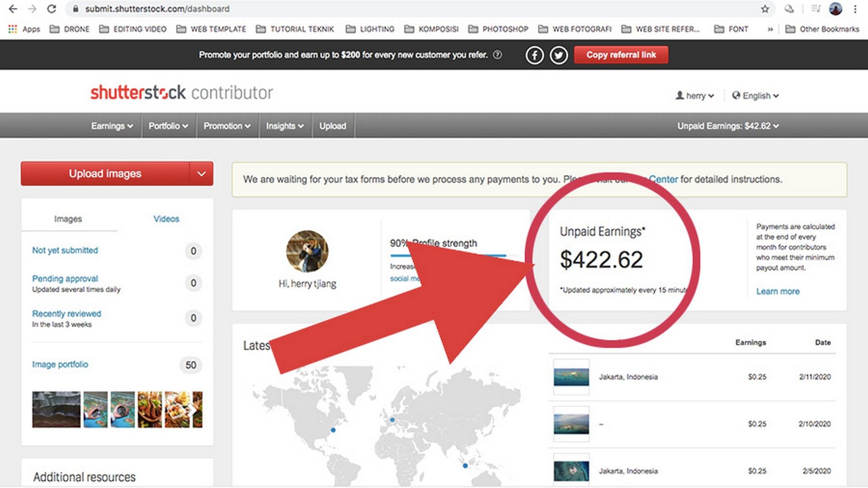
Task: Open the Insights menu
Action: [285, 126]
